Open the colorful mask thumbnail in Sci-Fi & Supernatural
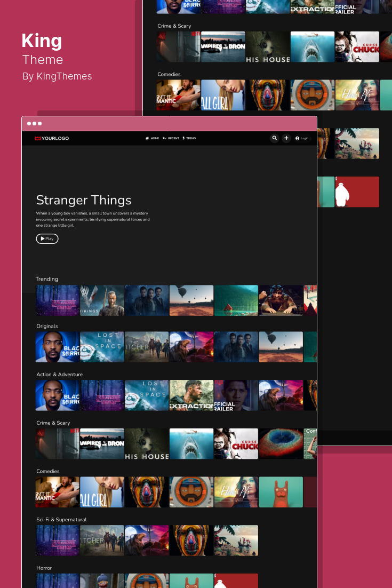 [x=191, y=541]
